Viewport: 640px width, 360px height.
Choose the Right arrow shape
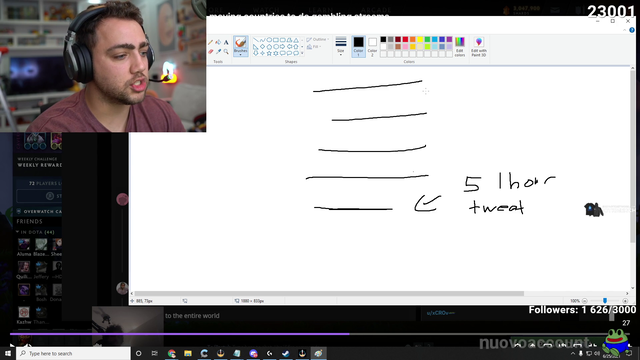(x=282, y=47)
